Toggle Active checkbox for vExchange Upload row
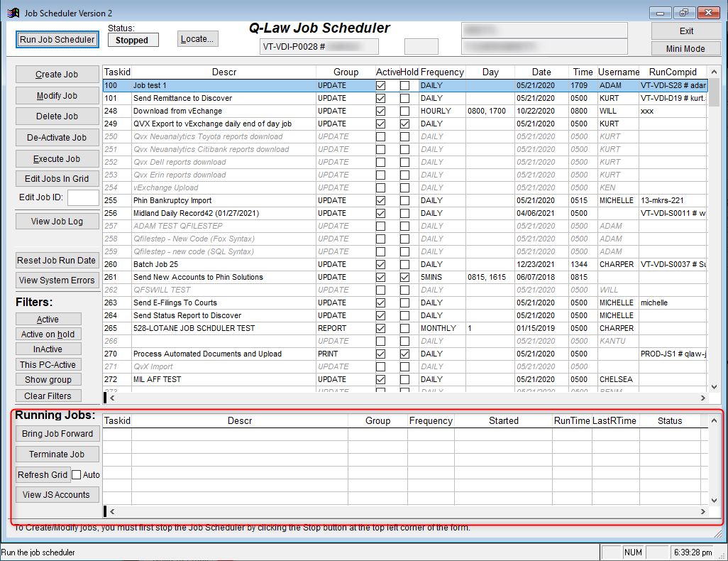The height and width of the screenshot is (561, 728). pyautogui.click(x=381, y=187)
